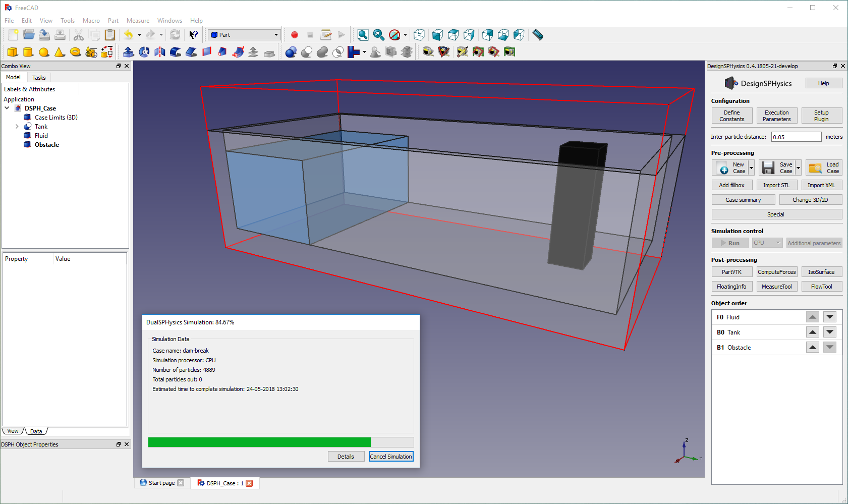Create a cylinder solid primitive
The width and height of the screenshot is (848, 504).
pos(28,52)
